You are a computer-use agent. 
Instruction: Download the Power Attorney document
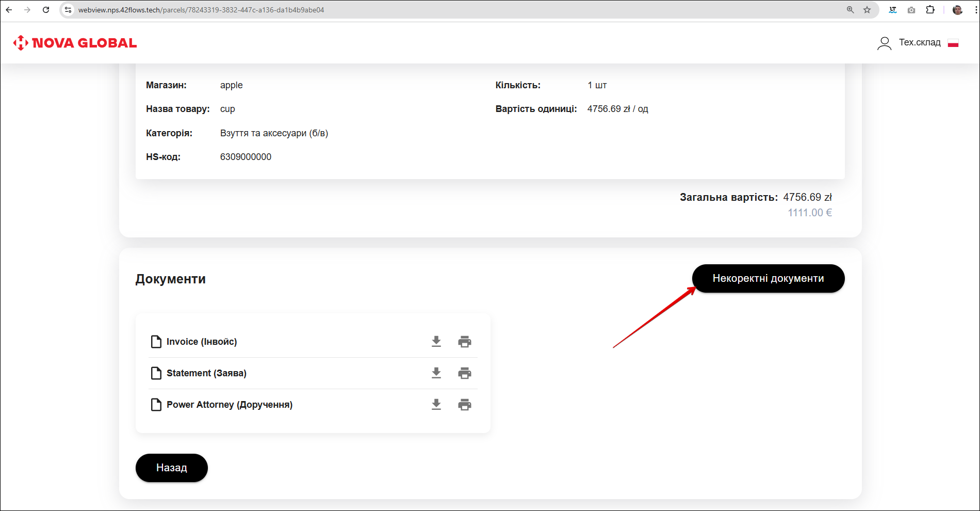(436, 405)
